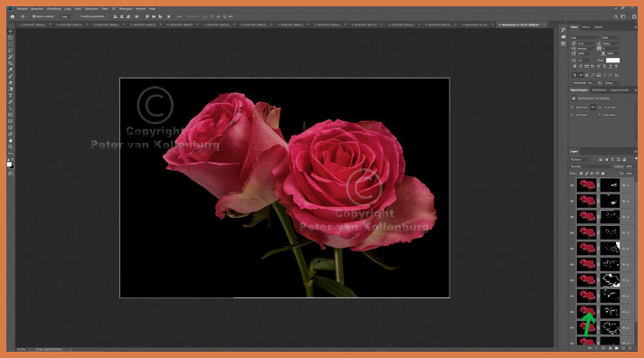
Task: Hide the fourth layer via eye icon
Action: 572,232
